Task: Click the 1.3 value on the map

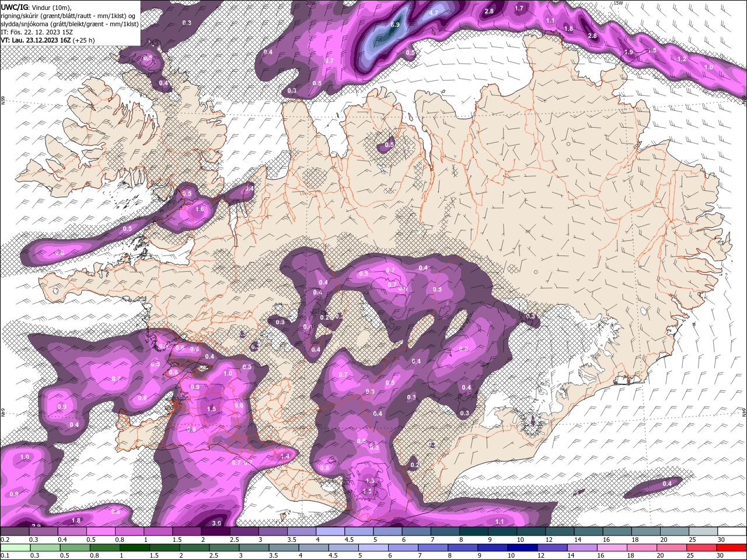Action: click(369, 481)
